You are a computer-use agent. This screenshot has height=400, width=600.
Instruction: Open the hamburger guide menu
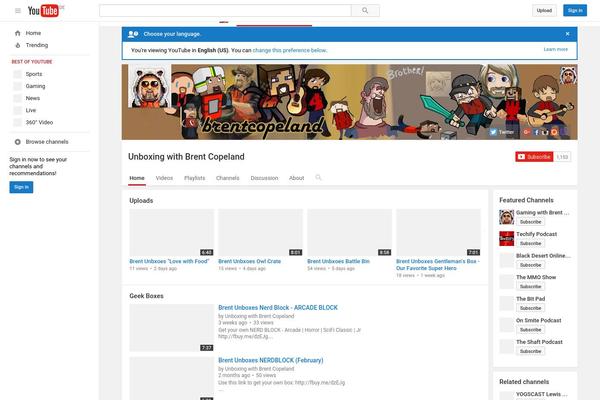click(18, 11)
